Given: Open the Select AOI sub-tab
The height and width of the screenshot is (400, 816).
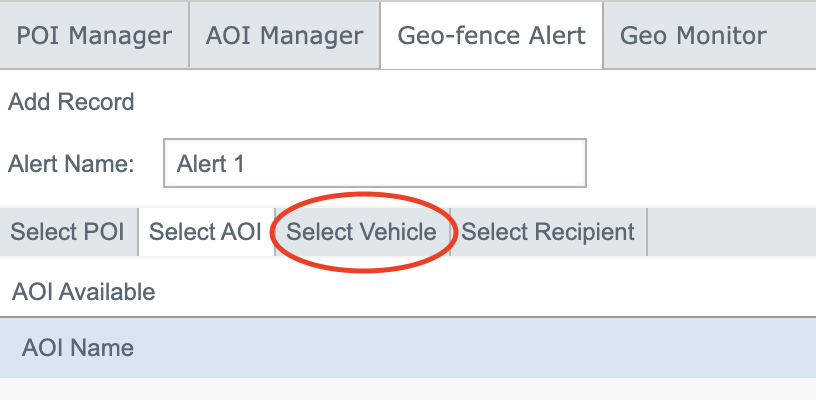Looking at the screenshot, I should (205, 232).
